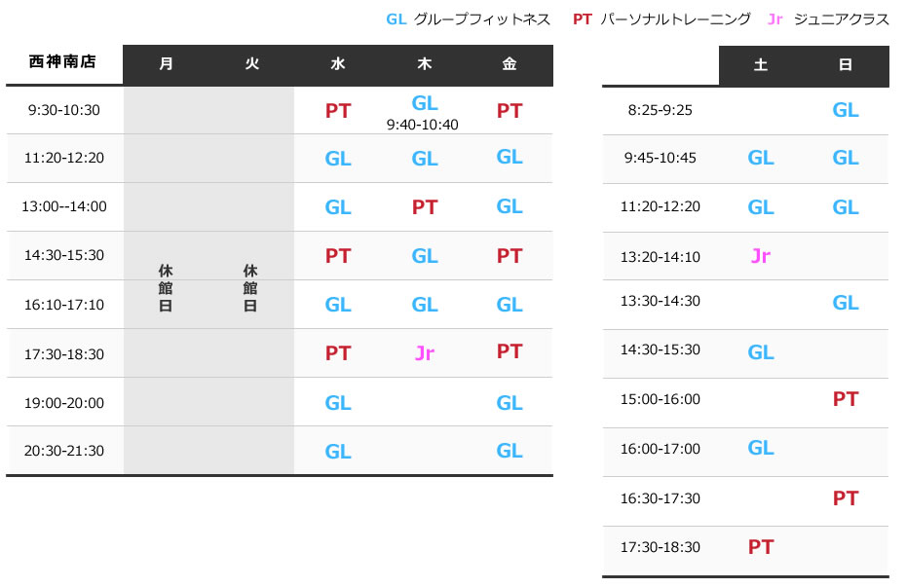This screenshot has height=588, width=906.
Task: Select the 水 (Wednesday) column header
Action: pos(338,64)
